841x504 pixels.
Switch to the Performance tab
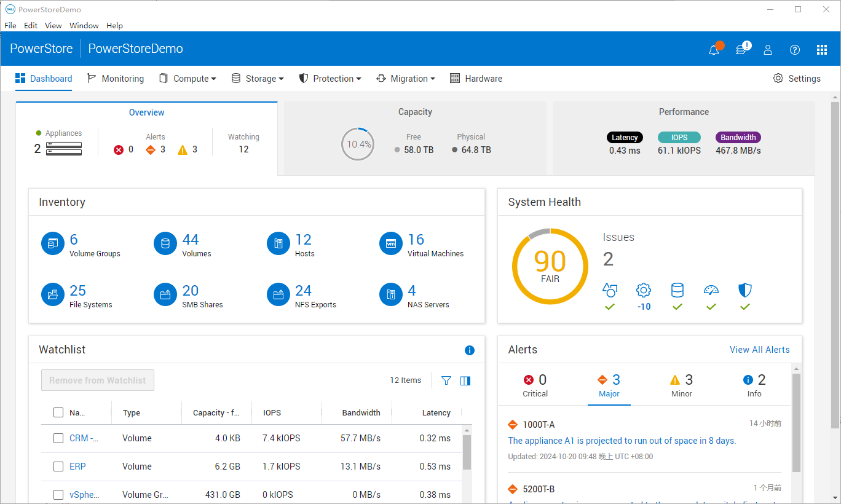[x=684, y=138]
